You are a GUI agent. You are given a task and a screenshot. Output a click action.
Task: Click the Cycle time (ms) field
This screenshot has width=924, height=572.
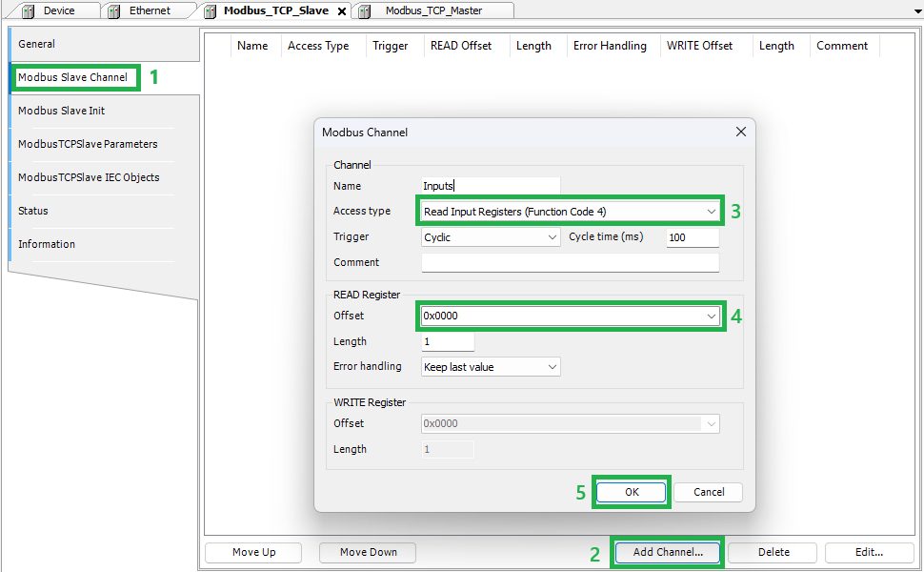(x=693, y=237)
